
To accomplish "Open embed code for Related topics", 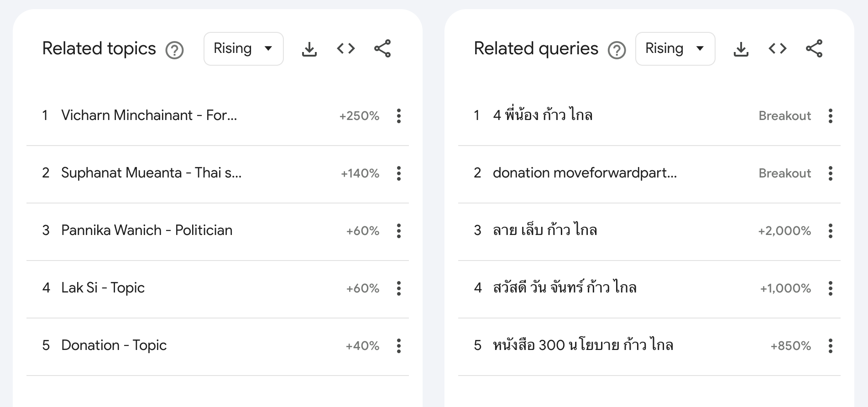I will click(346, 49).
